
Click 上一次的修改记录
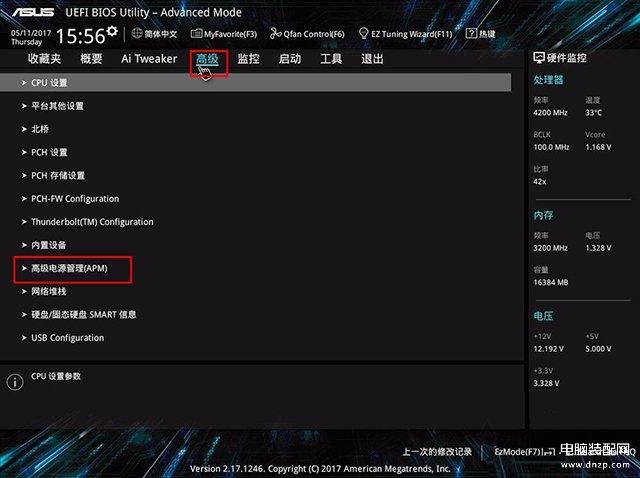[x=437, y=451]
